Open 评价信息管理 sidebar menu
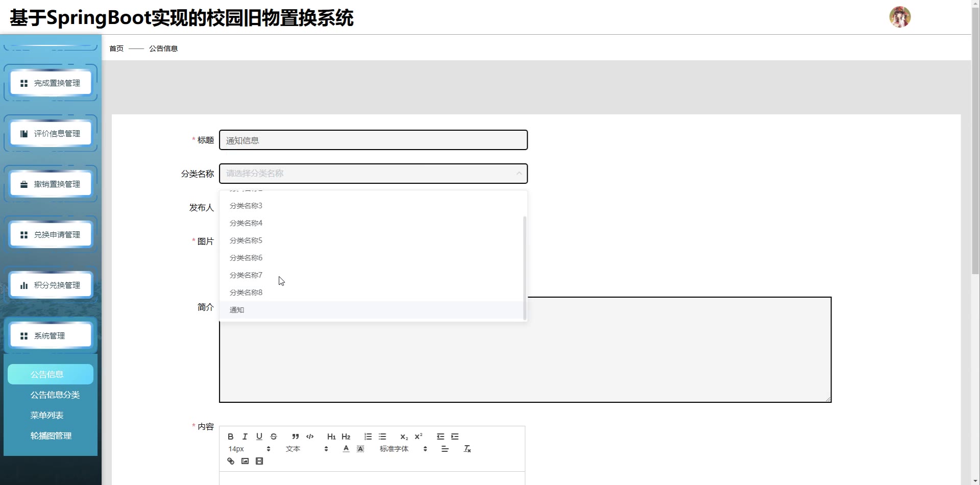980x485 pixels. pyautogui.click(x=51, y=133)
